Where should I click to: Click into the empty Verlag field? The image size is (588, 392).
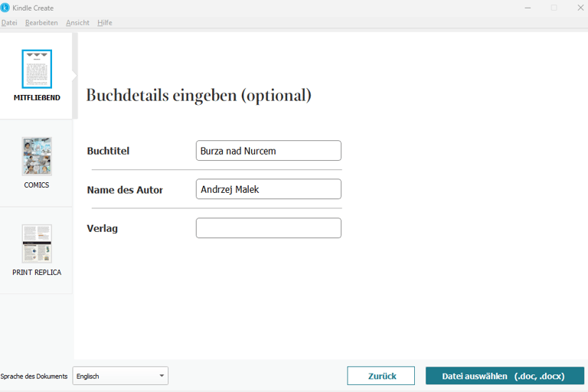[269, 228]
